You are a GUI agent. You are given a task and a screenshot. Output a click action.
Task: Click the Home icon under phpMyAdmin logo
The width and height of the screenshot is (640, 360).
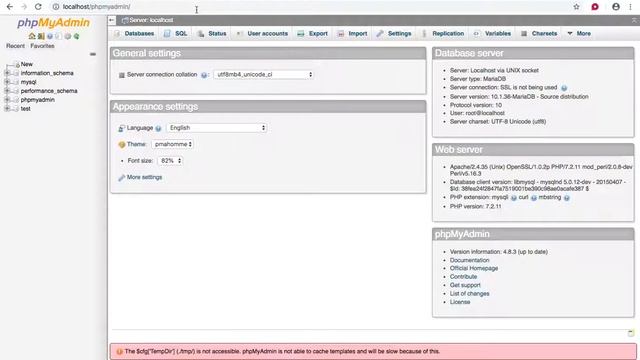click(32, 36)
